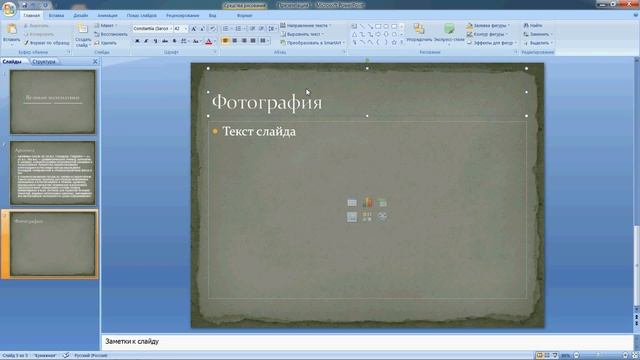Screen dimensions: 640x360
Task: Click Quick Styles (Экспресс-стили) icon
Action: click(449, 29)
